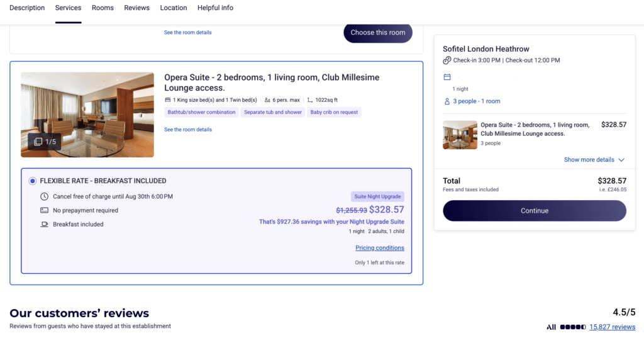The width and height of the screenshot is (644, 338).
Task: Click See the room details for Opera Suite
Action: coord(188,130)
